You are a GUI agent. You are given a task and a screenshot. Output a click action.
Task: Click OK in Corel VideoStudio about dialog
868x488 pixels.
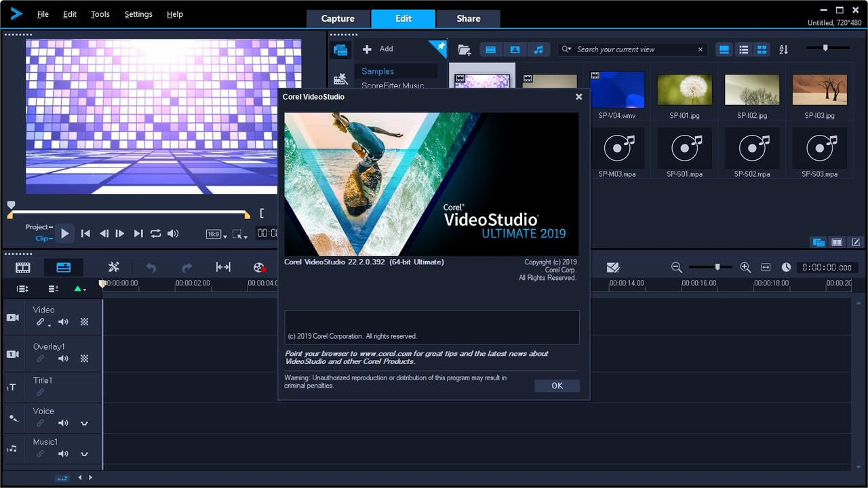pyautogui.click(x=557, y=386)
